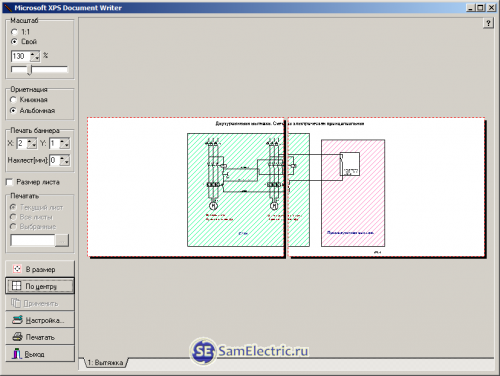Click the printer settings icon on Настройка

coord(17,320)
